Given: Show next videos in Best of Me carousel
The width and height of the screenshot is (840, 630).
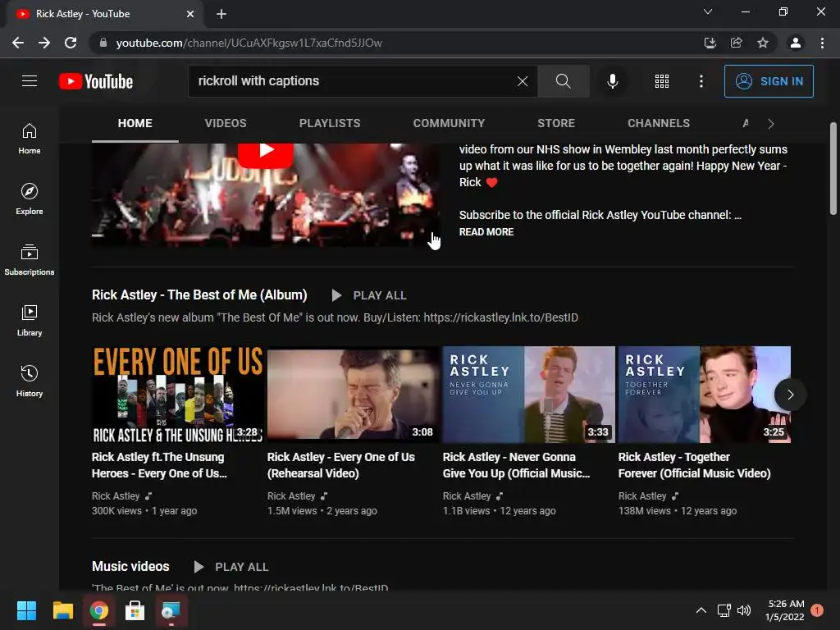Looking at the screenshot, I should coord(790,395).
